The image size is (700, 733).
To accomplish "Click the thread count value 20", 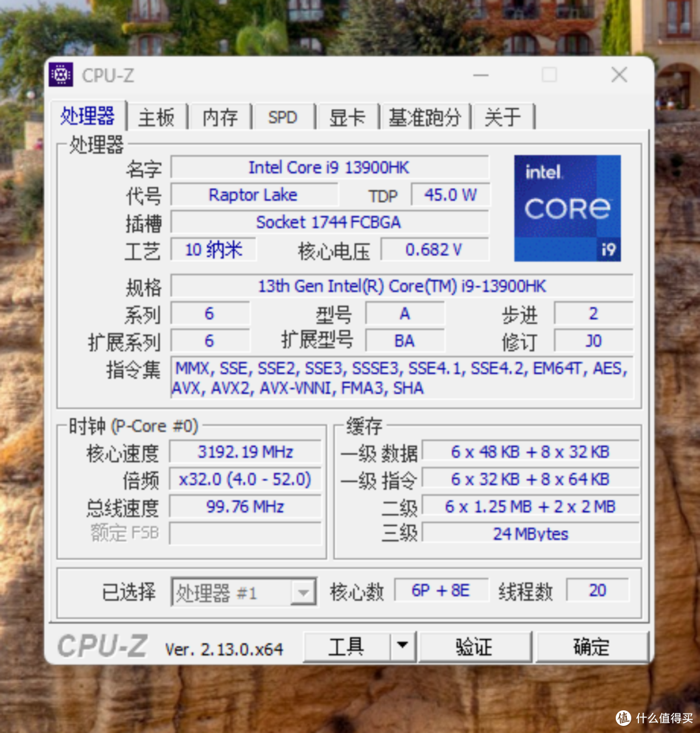I will click(x=597, y=590).
